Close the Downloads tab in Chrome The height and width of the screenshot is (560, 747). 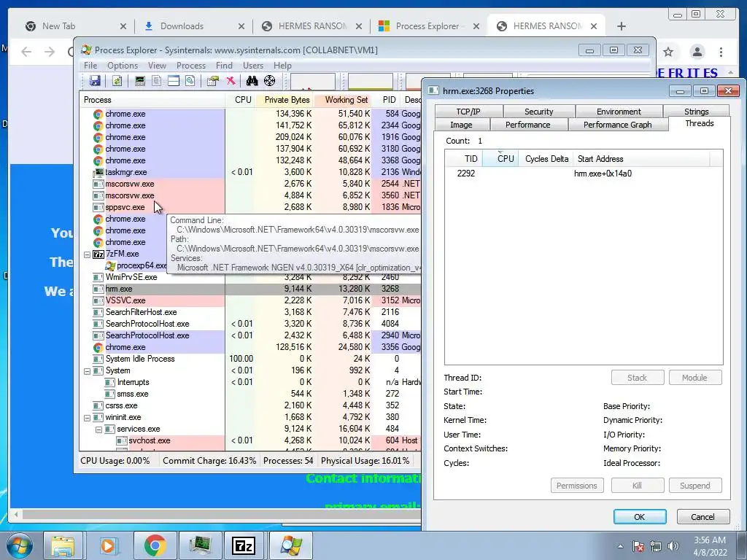241,26
